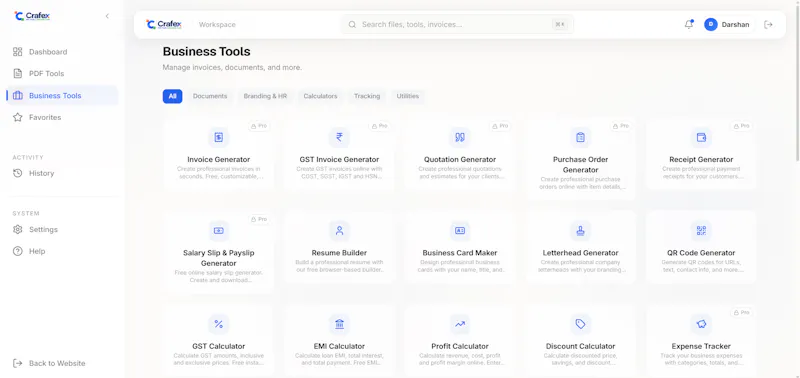Click the History clock icon in sidebar
800x378 pixels.
point(18,173)
